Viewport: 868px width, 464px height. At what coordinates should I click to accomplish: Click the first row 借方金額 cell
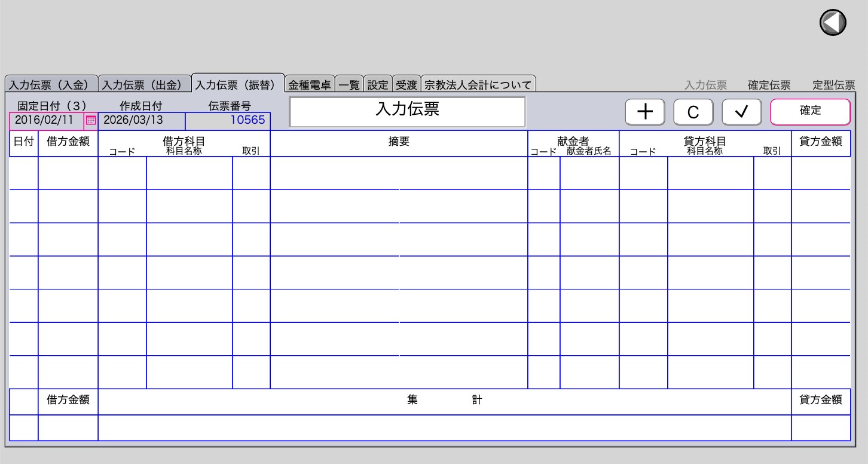68,173
